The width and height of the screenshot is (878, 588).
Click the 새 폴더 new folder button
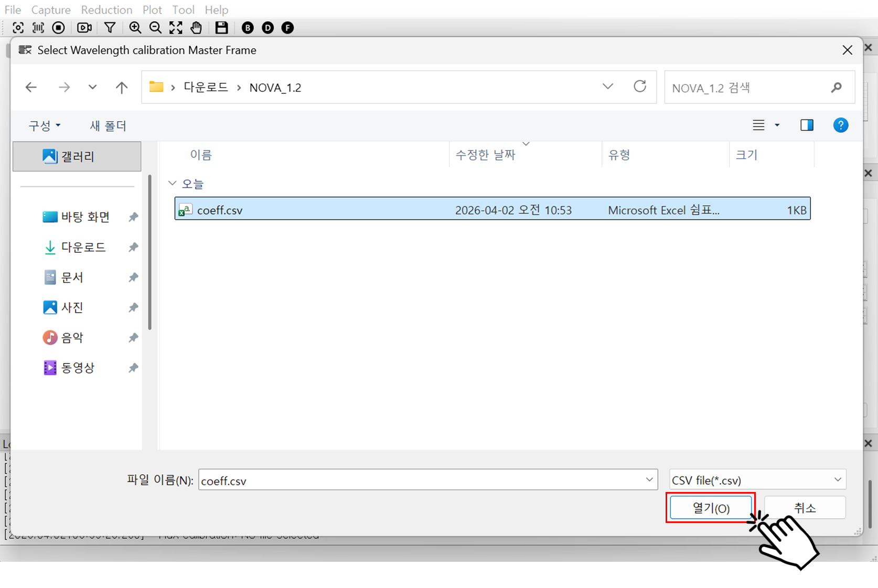(x=108, y=126)
